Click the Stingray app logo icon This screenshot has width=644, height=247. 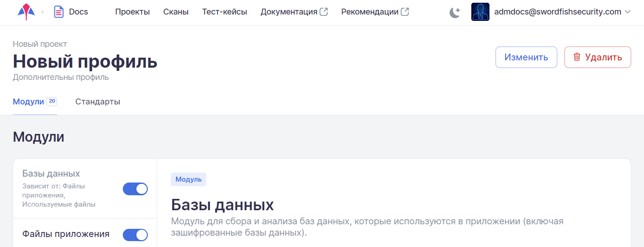tap(26, 12)
